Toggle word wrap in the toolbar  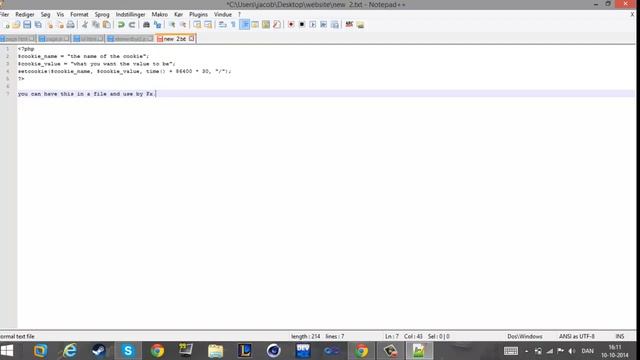(222, 25)
